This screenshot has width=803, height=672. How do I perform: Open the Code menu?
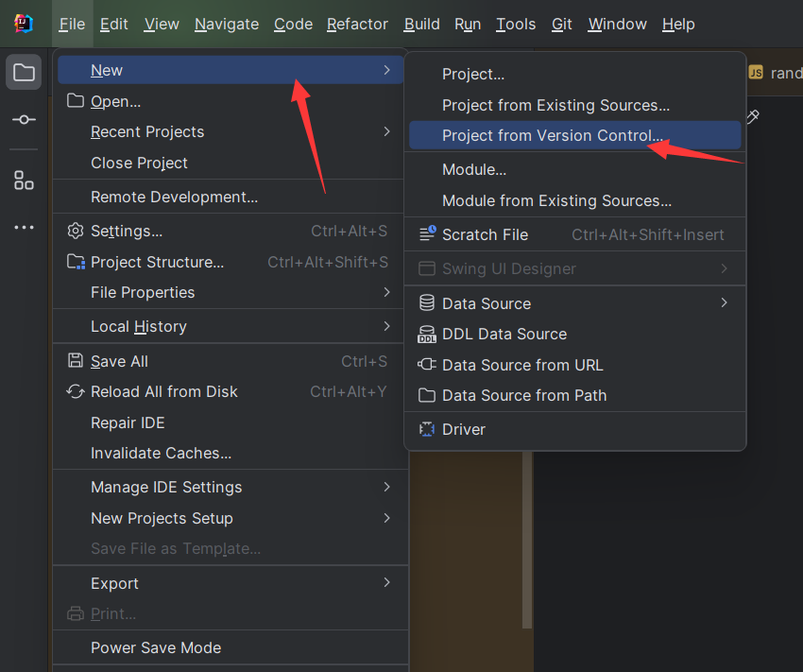click(x=293, y=24)
